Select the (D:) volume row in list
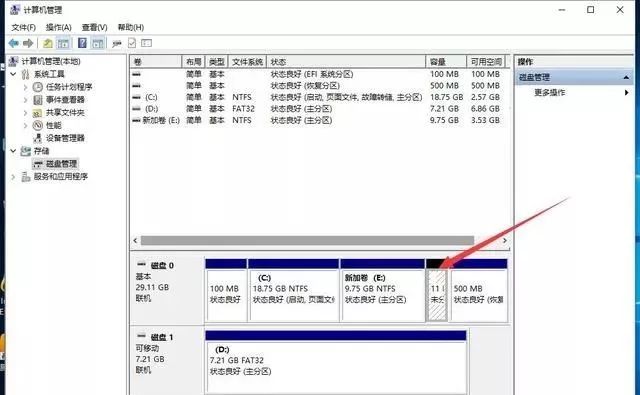The width and height of the screenshot is (640, 395). (319, 109)
